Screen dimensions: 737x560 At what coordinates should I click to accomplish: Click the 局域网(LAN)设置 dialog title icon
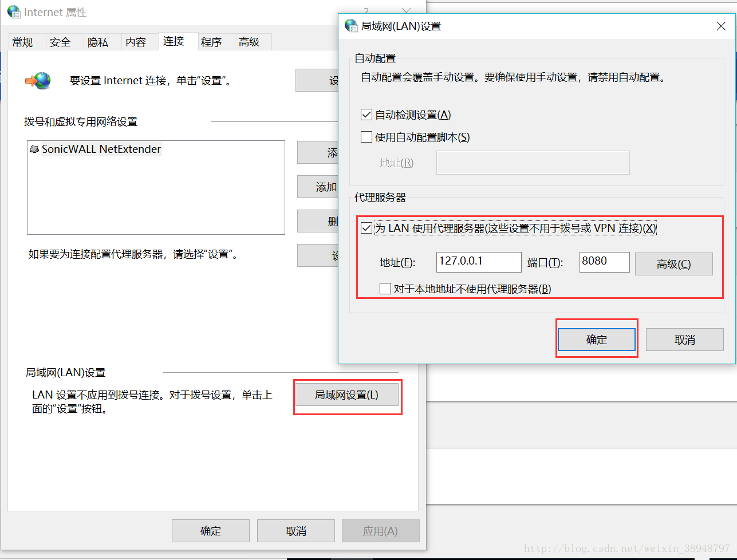351,25
